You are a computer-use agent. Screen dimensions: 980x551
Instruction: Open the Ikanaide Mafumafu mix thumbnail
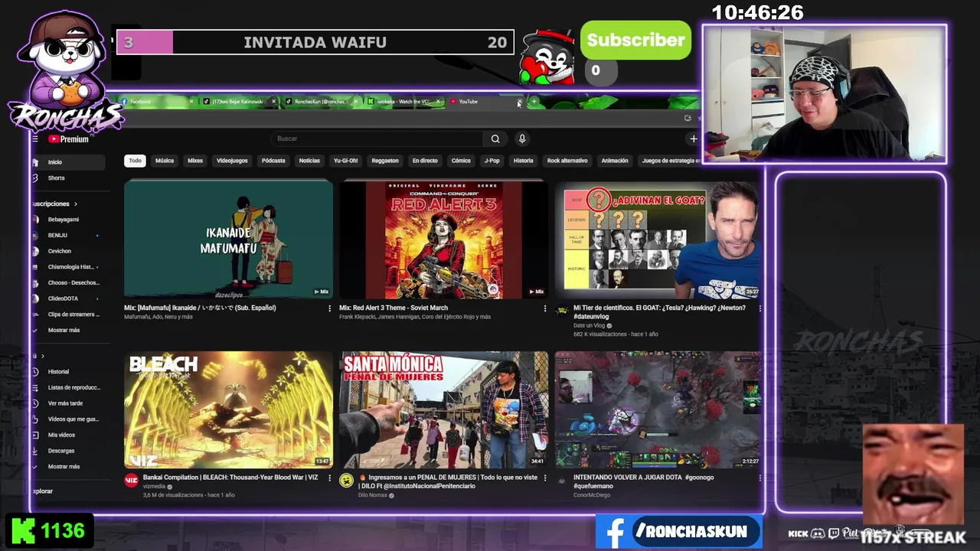click(228, 239)
